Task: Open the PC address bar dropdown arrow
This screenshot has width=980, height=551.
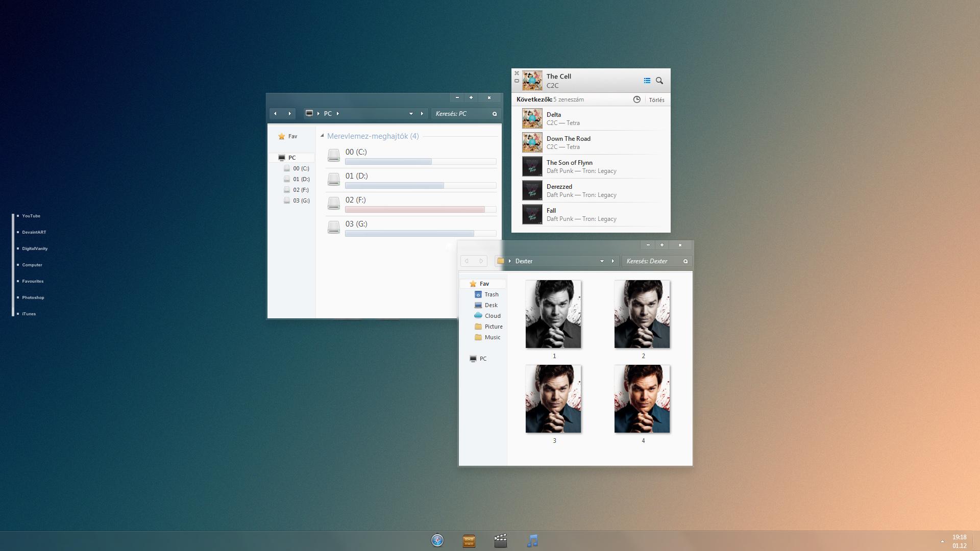Action: pos(411,114)
